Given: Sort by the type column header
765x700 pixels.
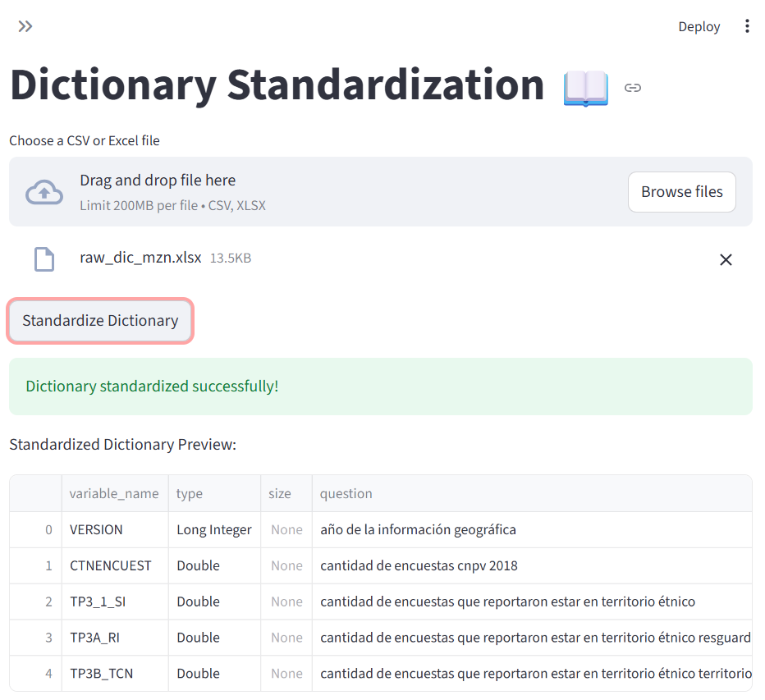Looking at the screenshot, I should (x=190, y=493).
